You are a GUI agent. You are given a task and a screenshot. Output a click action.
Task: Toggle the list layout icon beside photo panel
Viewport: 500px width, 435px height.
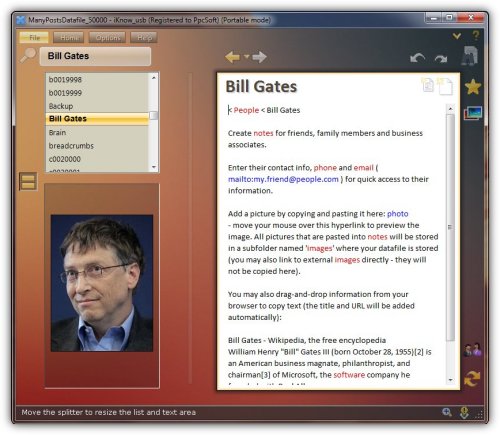pos(28,181)
